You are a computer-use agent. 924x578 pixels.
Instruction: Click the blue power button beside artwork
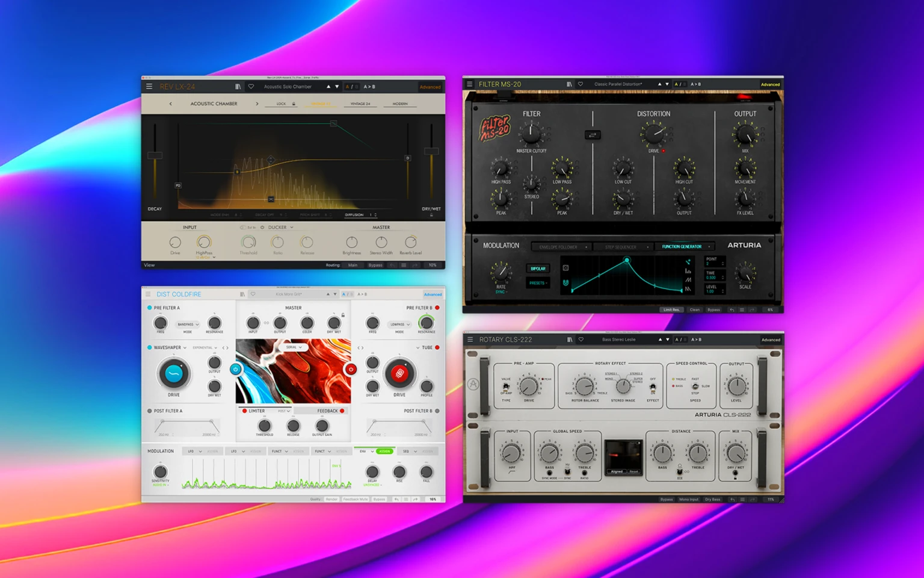pyautogui.click(x=236, y=370)
